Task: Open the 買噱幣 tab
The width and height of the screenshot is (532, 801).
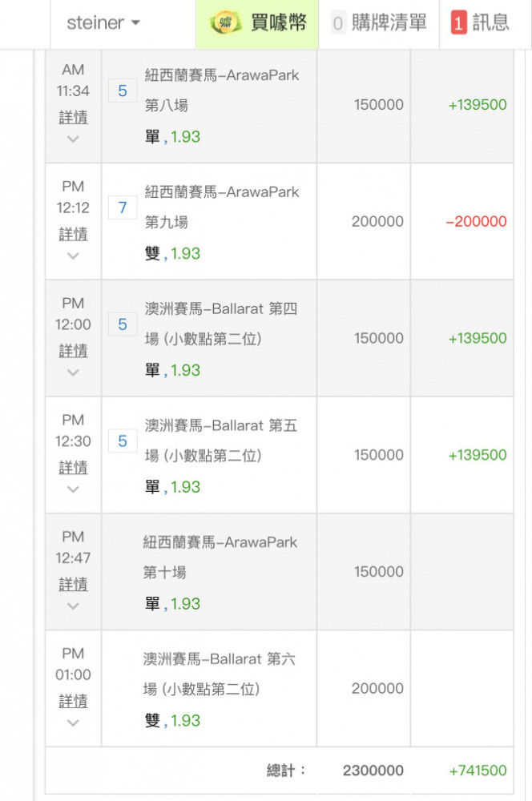Action: (x=257, y=23)
